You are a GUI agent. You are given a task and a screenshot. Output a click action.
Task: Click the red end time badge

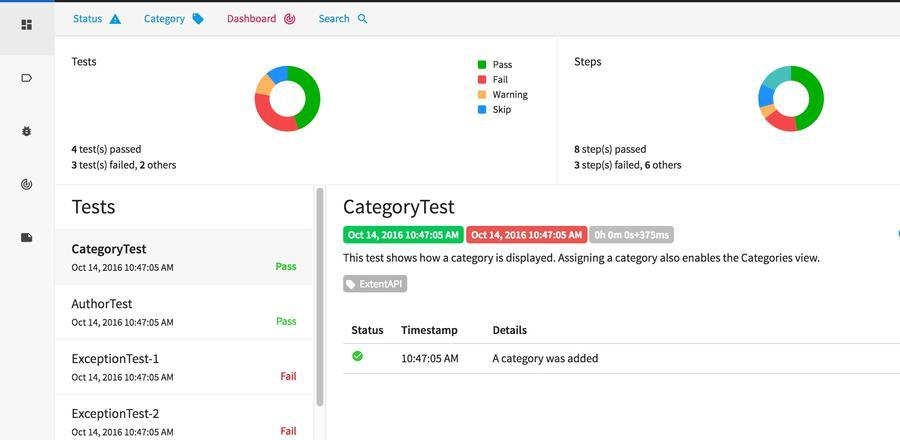tap(527, 235)
